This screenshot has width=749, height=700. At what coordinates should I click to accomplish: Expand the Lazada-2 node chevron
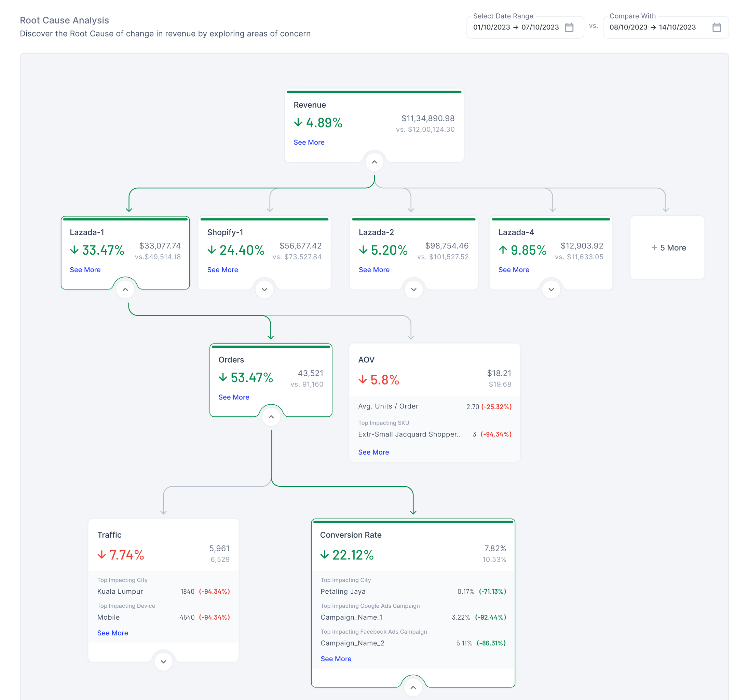tap(414, 290)
